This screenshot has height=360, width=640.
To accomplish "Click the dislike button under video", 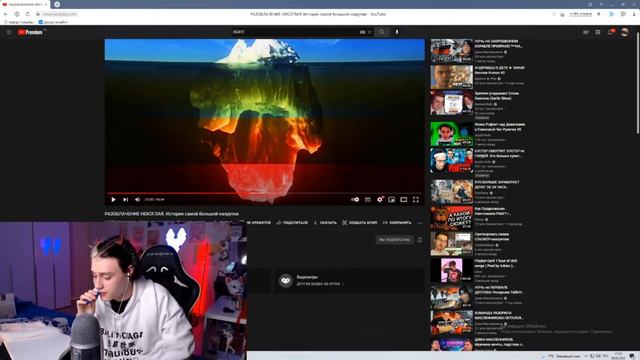I will tap(256, 222).
